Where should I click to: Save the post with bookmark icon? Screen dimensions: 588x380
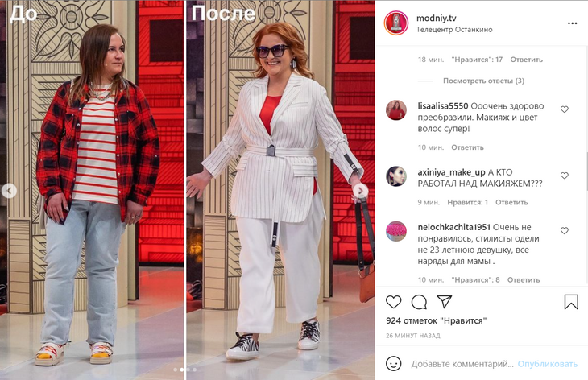(571, 302)
